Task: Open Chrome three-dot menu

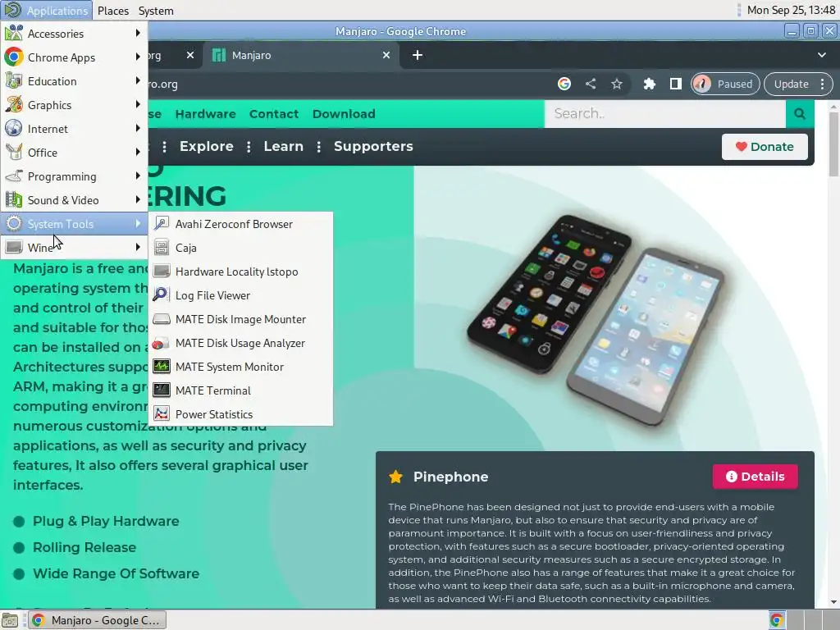Action: click(822, 84)
